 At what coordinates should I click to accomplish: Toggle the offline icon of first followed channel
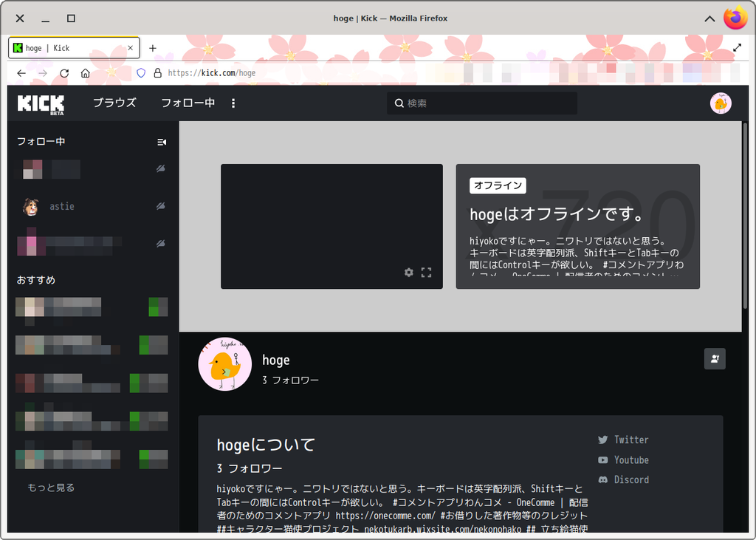pyautogui.click(x=161, y=169)
